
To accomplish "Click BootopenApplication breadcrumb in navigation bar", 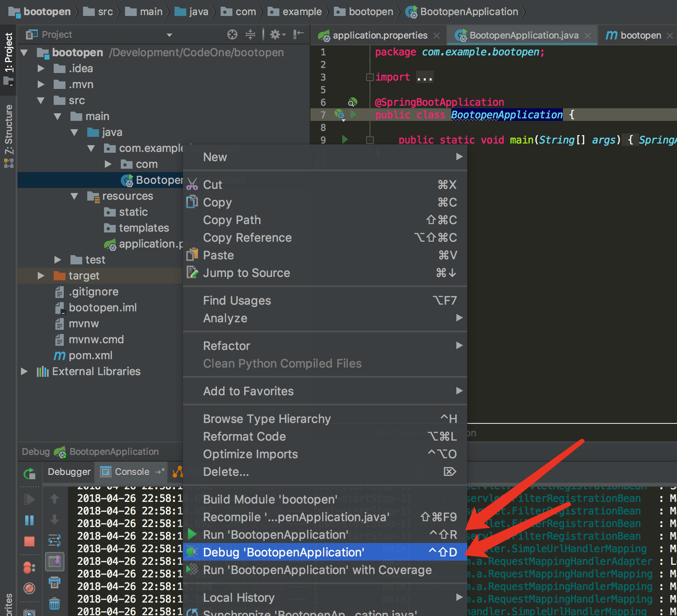I will (x=462, y=12).
